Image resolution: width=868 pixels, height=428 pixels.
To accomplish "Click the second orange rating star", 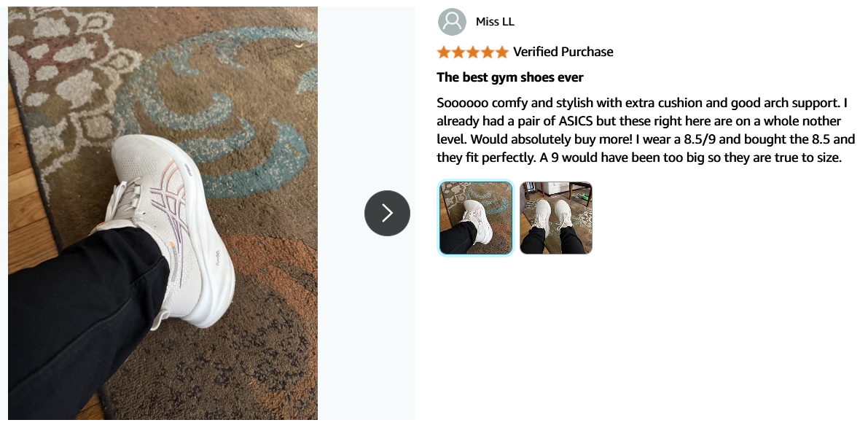I will [458, 52].
